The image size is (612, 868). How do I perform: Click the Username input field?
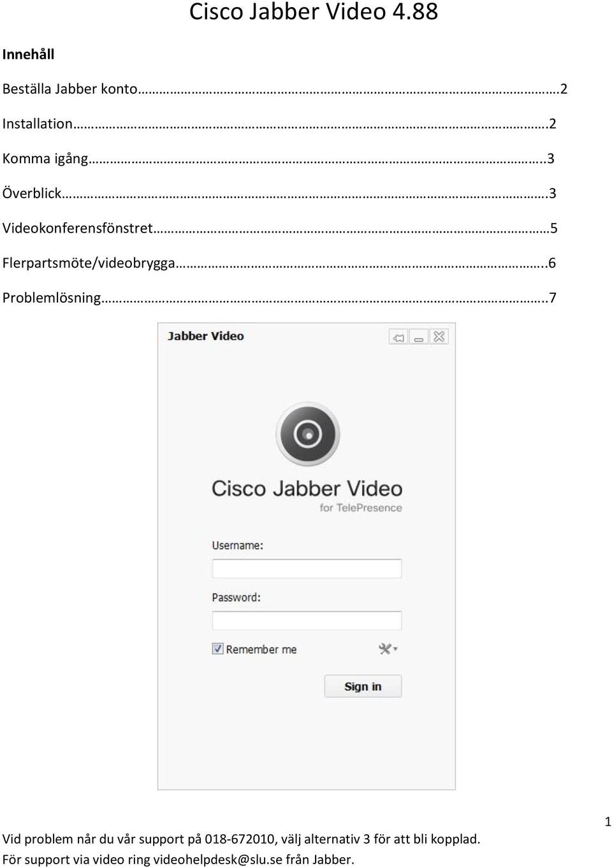tap(307, 568)
